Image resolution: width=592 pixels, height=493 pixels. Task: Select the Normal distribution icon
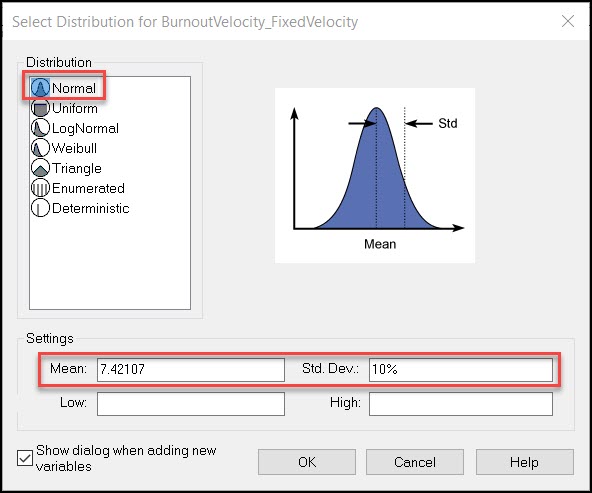pos(40,88)
